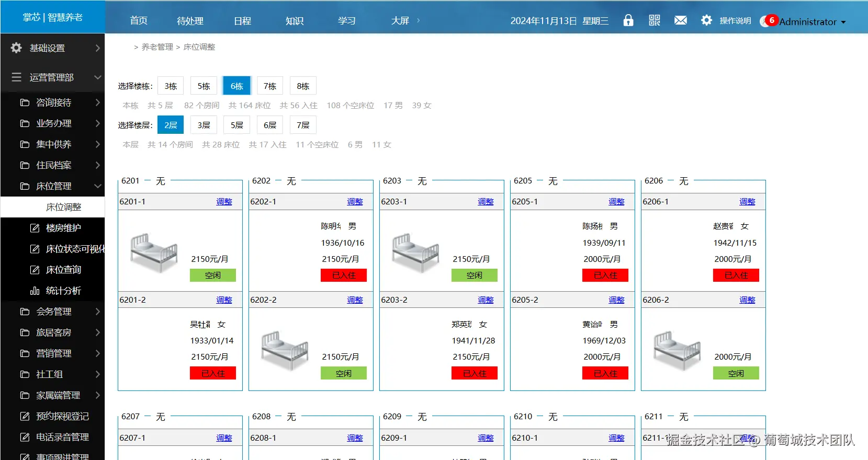Click the 楼房维护 edit icon

point(35,228)
